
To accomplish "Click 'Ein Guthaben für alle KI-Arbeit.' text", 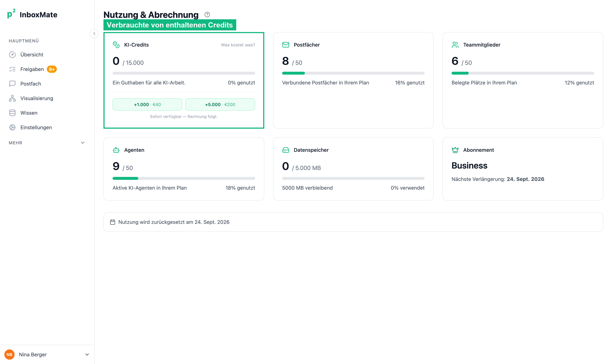I will pyautogui.click(x=149, y=83).
